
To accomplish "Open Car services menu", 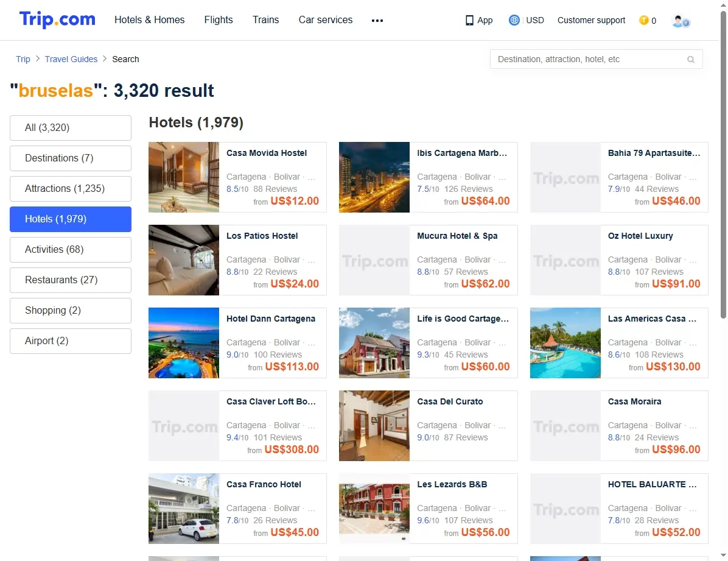I will [326, 20].
